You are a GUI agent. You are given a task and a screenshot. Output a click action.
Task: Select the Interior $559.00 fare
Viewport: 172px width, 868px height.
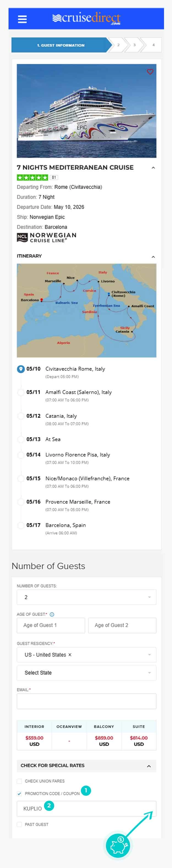[x=34, y=741]
